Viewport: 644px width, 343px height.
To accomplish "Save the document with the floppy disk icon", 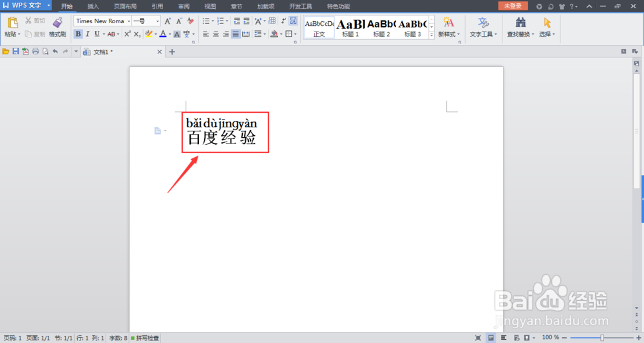I will [x=15, y=51].
